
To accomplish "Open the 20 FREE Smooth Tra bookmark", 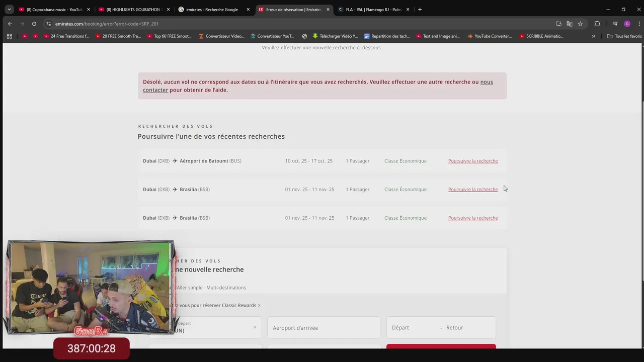I will click(118, 36).
